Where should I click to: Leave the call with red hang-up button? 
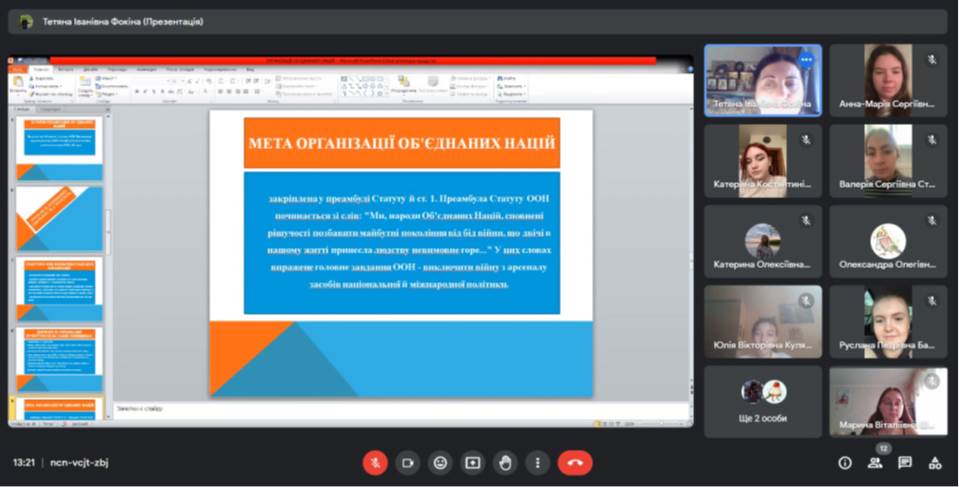pyautogui.click(x=575, y=463)
